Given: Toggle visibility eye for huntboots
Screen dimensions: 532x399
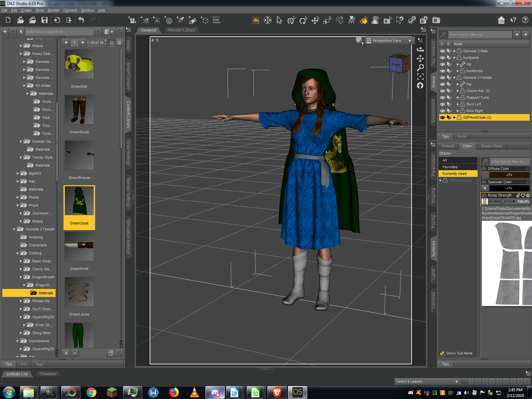Looking at the screenshot, I should pos(443,71).
